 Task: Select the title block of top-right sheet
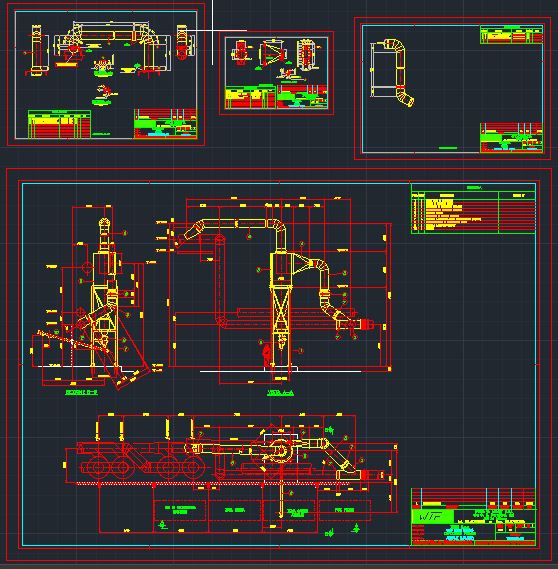pyautogui.click(x=511, y=138)
